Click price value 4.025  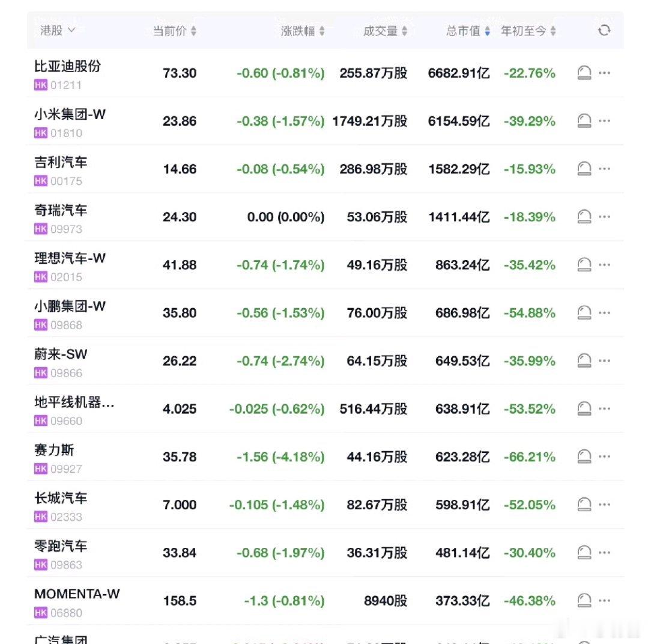[180, 409]
